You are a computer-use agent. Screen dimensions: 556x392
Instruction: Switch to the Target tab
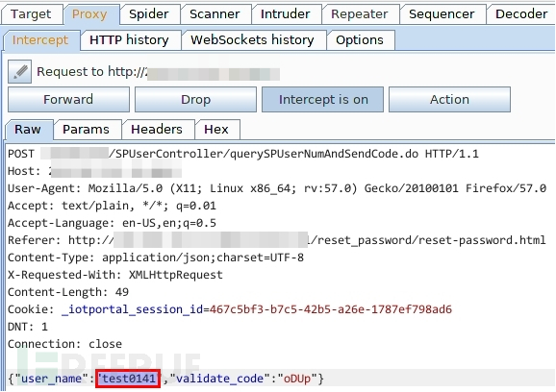[31, 14]
